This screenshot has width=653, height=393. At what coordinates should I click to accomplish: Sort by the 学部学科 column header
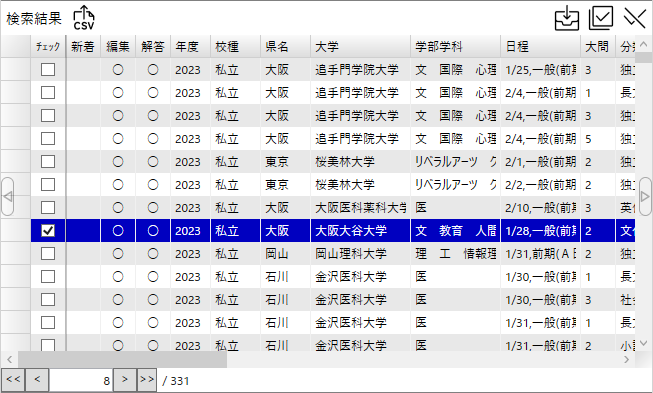[x=455, y=47]
